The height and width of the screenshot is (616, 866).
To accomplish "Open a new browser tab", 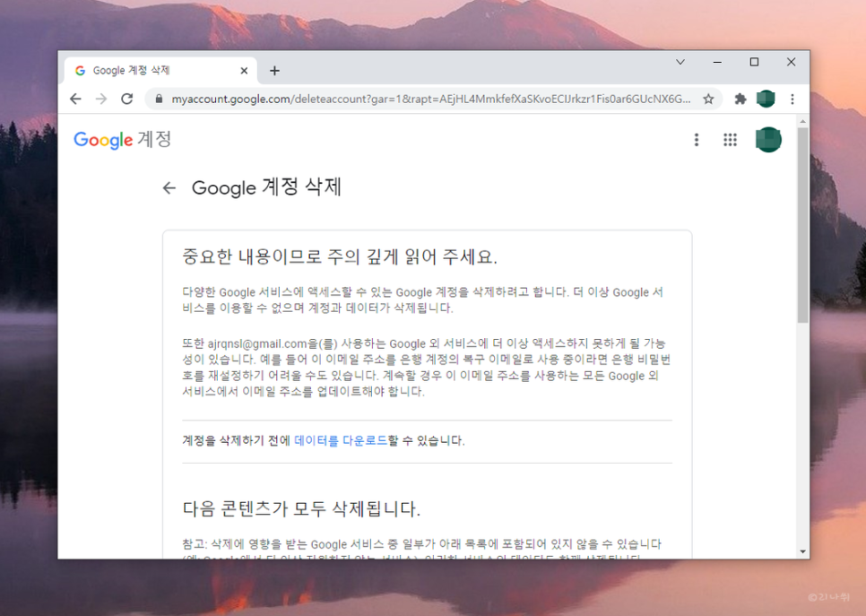I will tap(274, 70).
